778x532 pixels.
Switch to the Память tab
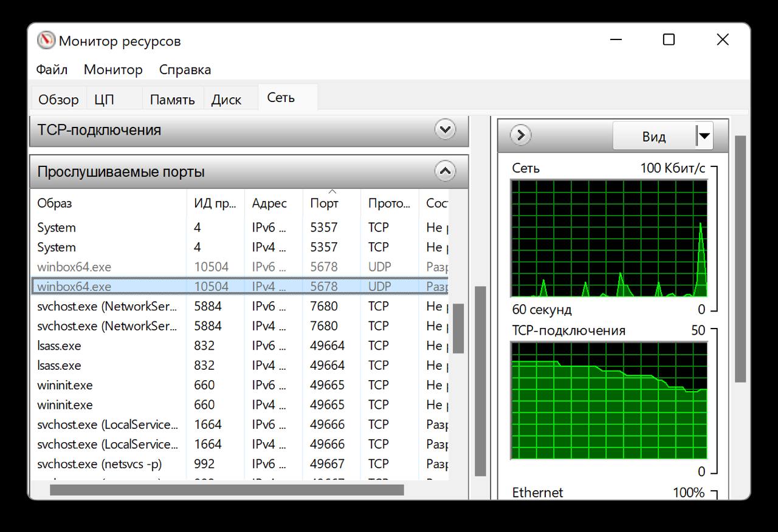point(172,100)
